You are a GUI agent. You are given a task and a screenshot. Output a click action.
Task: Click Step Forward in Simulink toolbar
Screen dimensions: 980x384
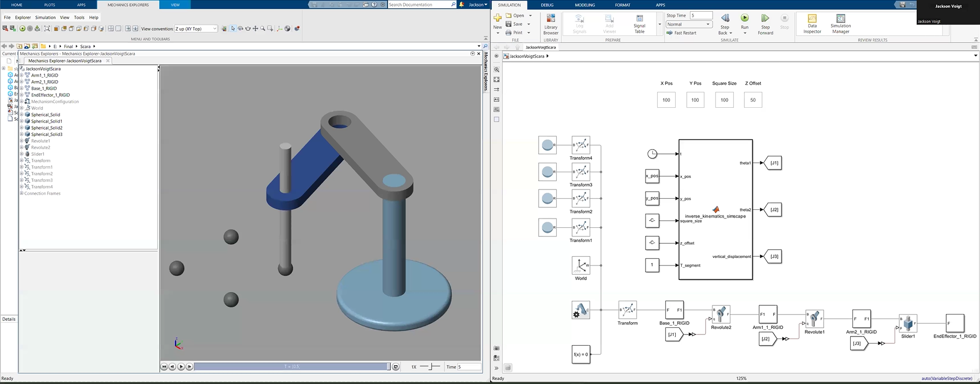[x=765, y=24]
